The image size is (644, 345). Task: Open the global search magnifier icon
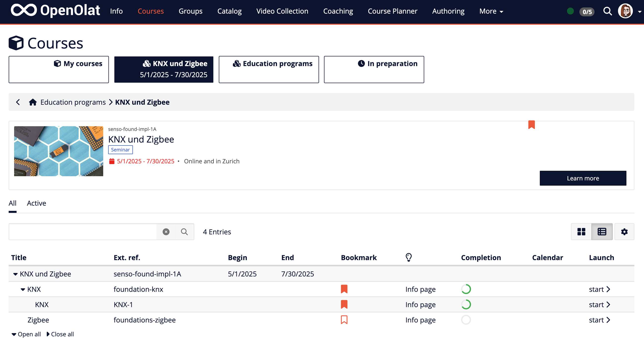pos(608,11)
